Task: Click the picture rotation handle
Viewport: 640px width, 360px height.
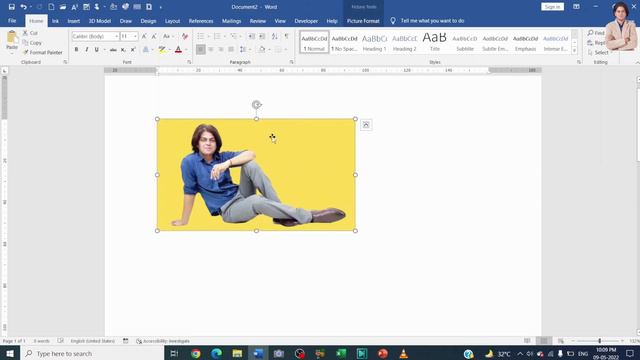Action: pyautogui.click(x=256, y=105)
